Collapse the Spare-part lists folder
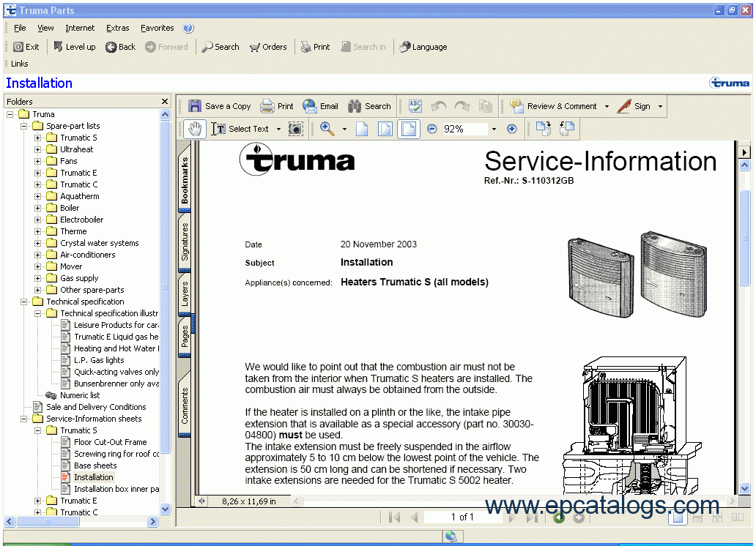 pyautogui.click(x=23, y=127)
